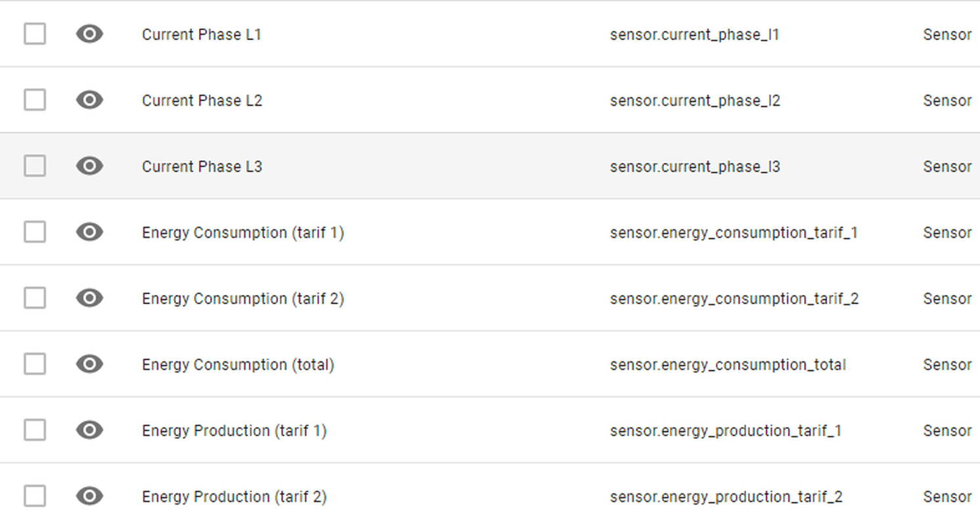Tick the Current Phase L3 row checkbox
980x517 pixels.
pos(35,166)
